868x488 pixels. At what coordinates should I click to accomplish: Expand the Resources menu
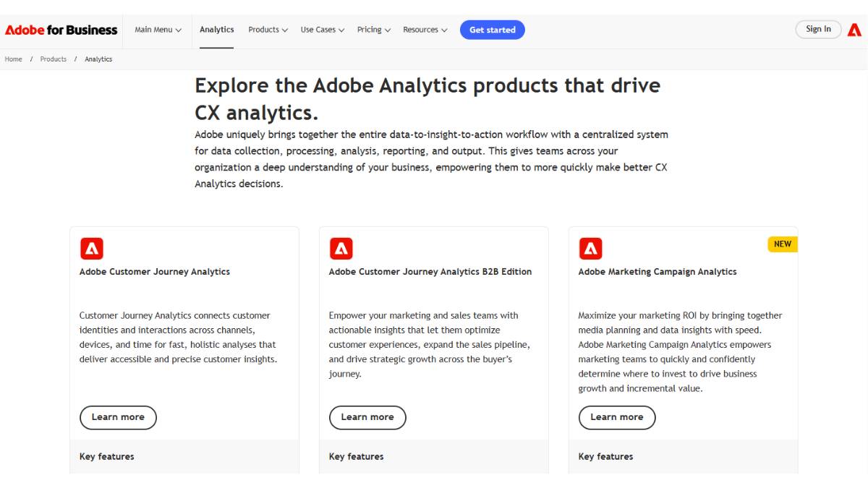[x=425, y=30]
